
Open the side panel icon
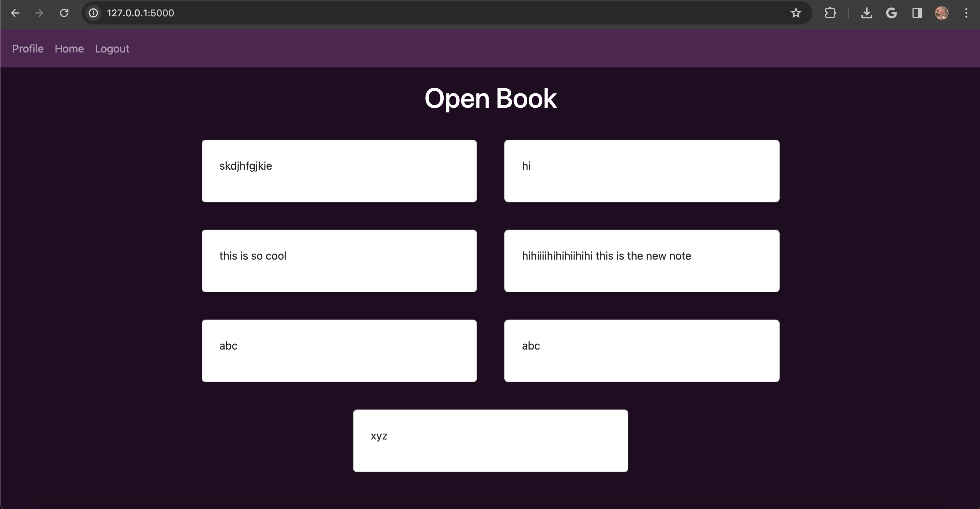[x=917, y=13]
